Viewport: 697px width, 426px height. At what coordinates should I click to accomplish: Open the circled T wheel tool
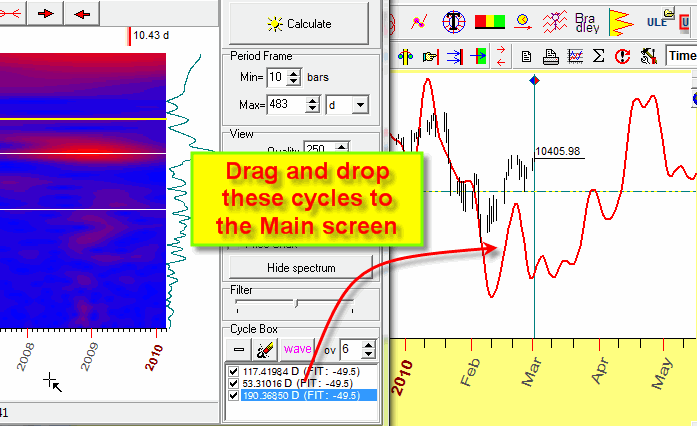pyautogui.click(x=453, y=21)
